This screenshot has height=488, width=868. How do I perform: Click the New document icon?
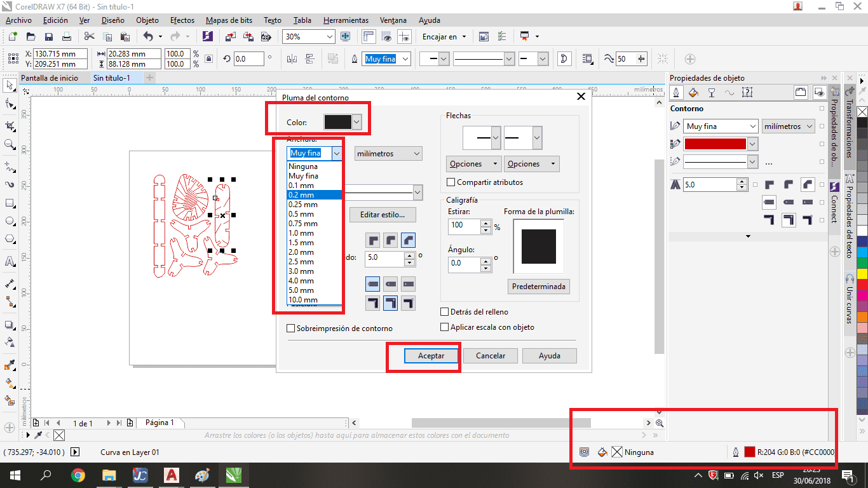click(12, 37)
